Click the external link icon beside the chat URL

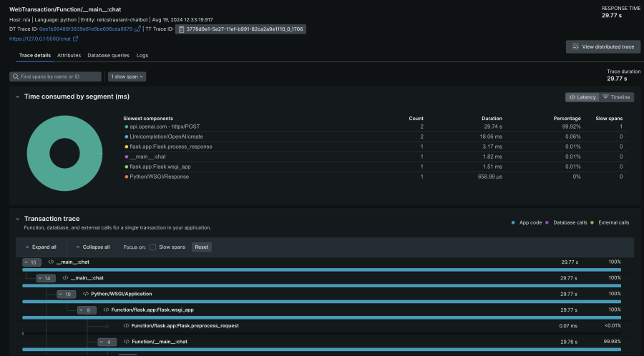(75, 39)
